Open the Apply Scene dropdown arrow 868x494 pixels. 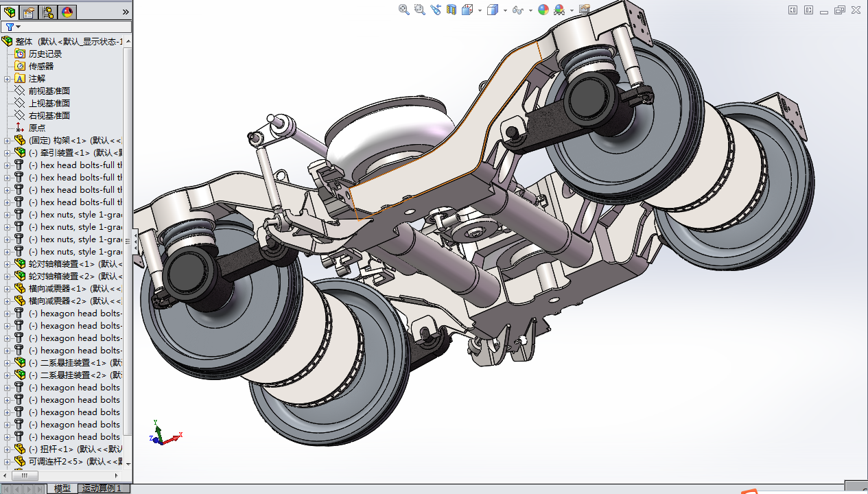[x=572, y=10]
